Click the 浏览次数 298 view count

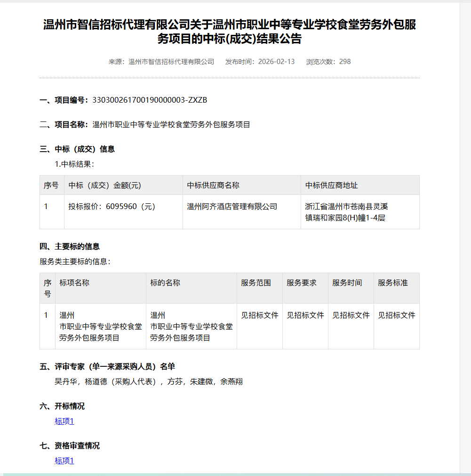(x=328, y=62)
